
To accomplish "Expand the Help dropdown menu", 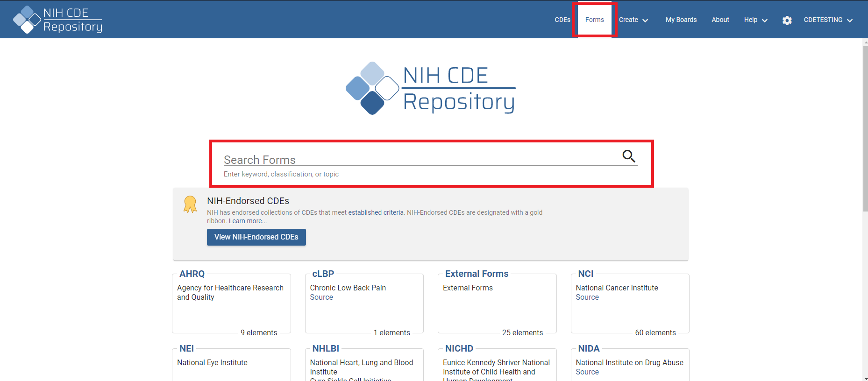I will 755,20.
